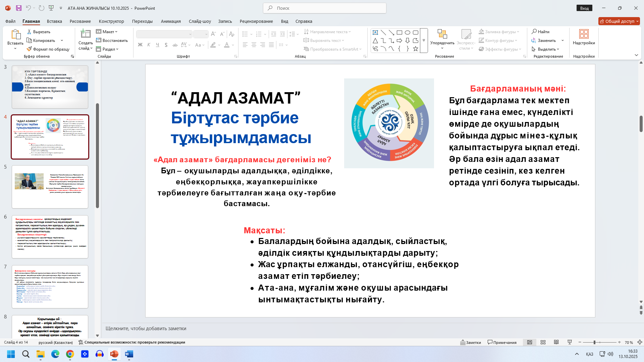This screenshot has height=362, width=644.
Task: Expand the shapes gallery more arrow
Action: (x=424, y=41)
